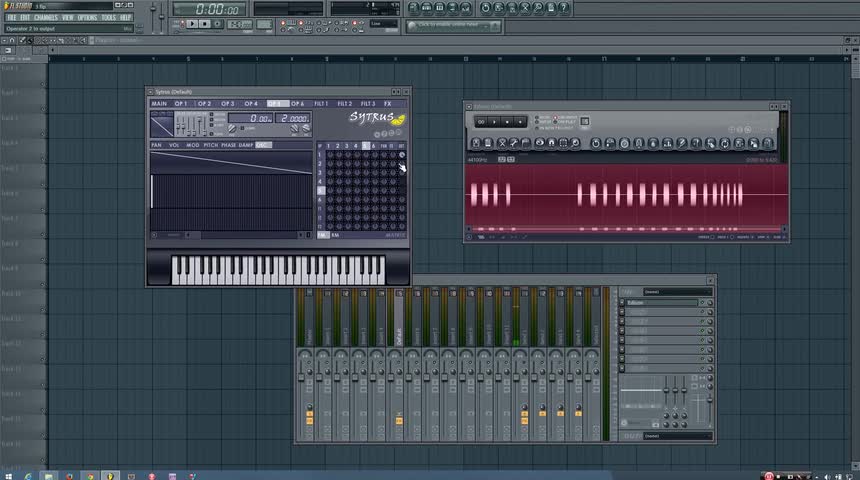Toggle the Edison loop button
Screen dimensions: 860x480
click(482, 122)
